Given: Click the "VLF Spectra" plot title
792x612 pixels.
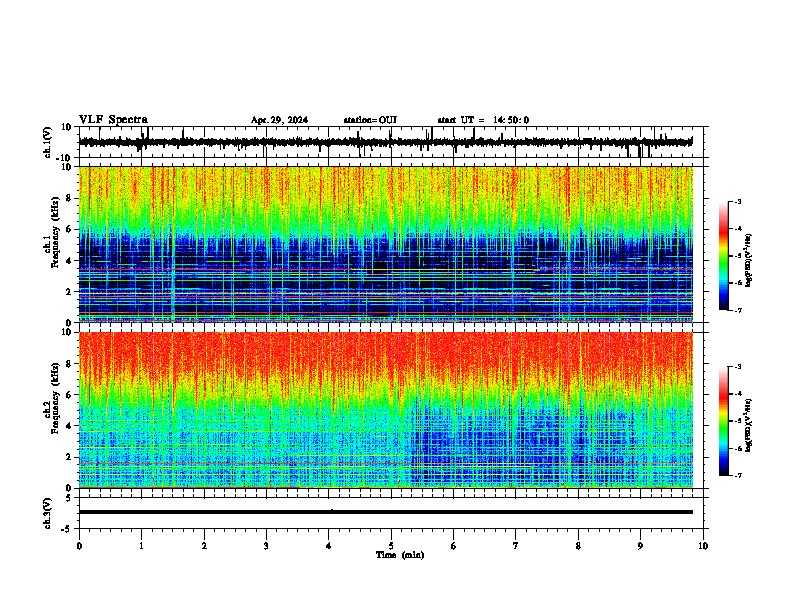Looking at the screenshot, I should [113, 120].
